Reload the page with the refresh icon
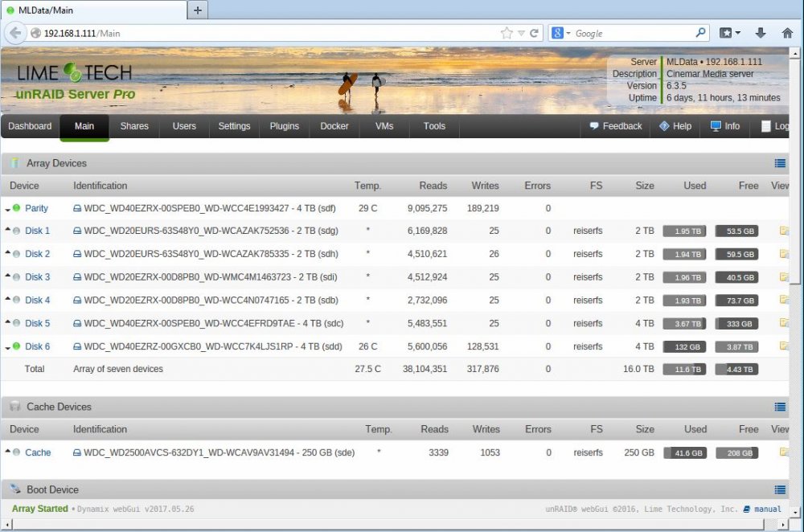The width and height of the screenshot is (804, 532). 535,33
